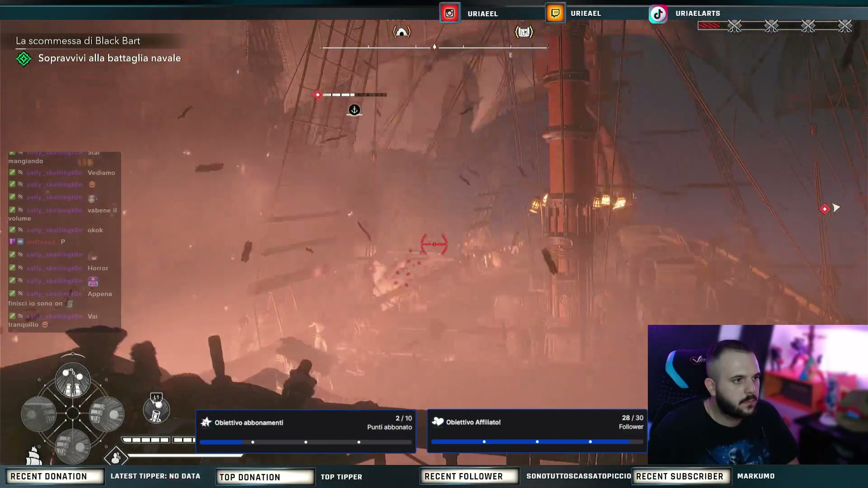Screen dimensions: 868x488
Task: Click the 'Vediamo' chat message
Action: tap(101, 173)
